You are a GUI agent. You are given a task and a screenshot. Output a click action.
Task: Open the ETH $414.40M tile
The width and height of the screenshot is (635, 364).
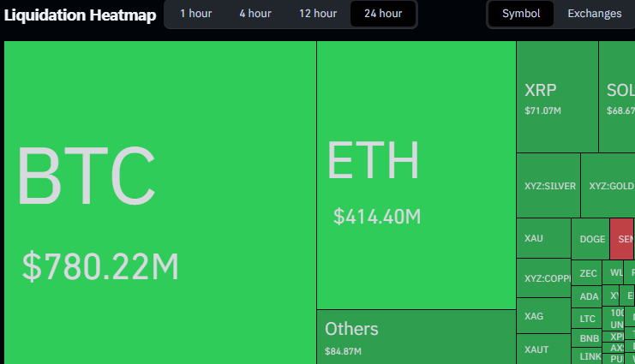pos(416,176)
